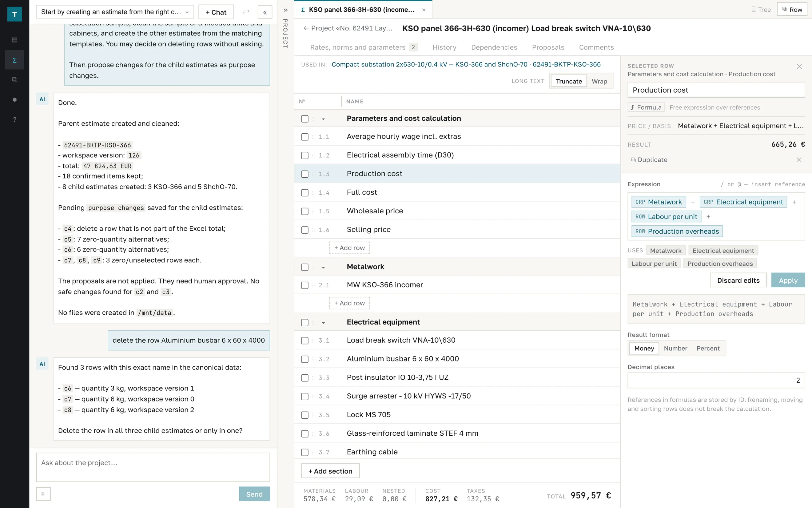Image resolution: width=812 pixels, height=508 pixels.
Task: Click the GRP Electrical equipment reference chip
Action: (743, 202)
